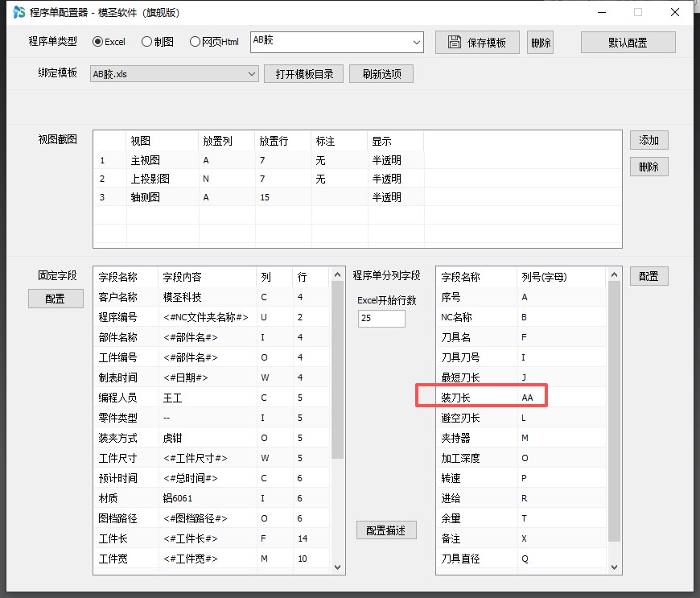The image size is (700, 598).
Task: Click the 默认配置 button
Action: click(628, 43)
